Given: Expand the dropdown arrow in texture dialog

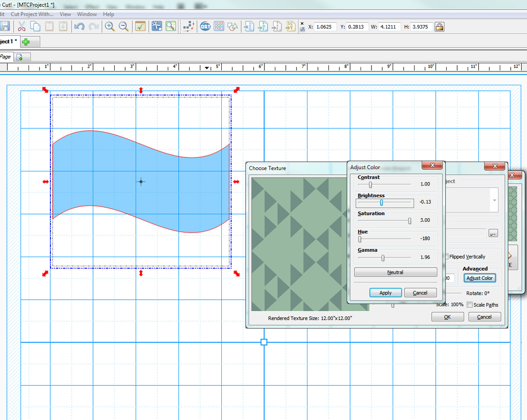Looking at the screenshot, I should point(495,200).
